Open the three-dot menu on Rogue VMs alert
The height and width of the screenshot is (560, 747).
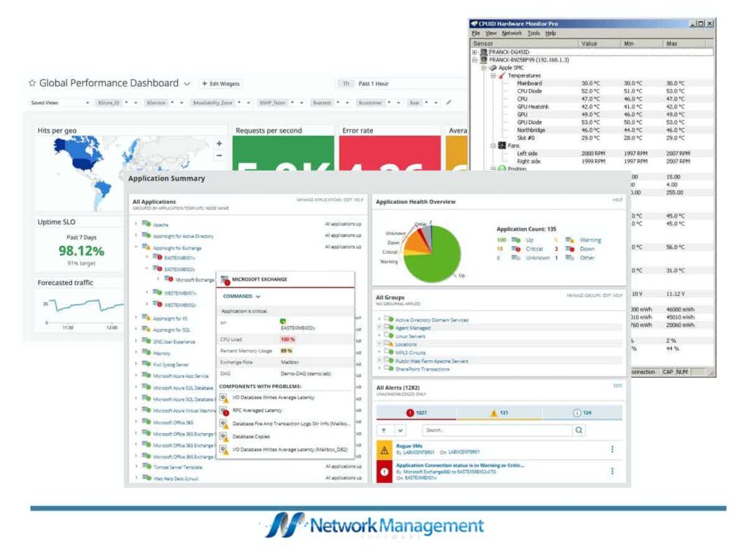[x=612, y=448]
